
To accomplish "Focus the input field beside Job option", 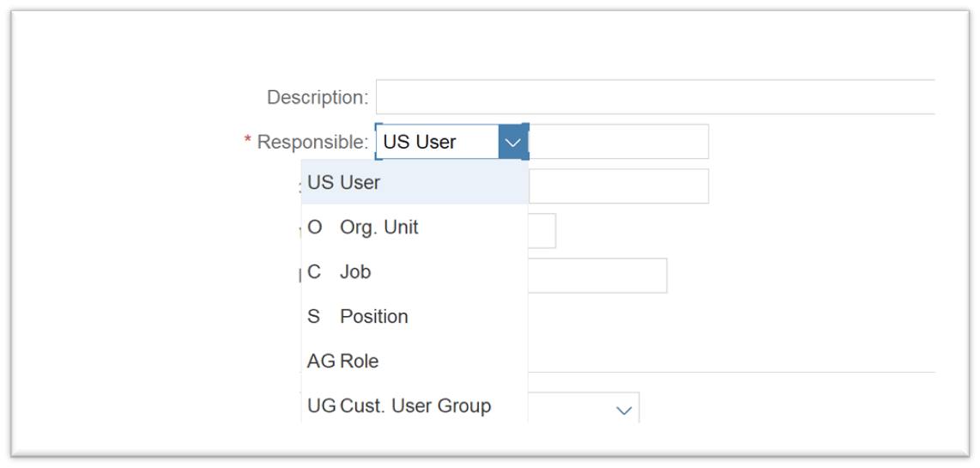I will 596,276.
